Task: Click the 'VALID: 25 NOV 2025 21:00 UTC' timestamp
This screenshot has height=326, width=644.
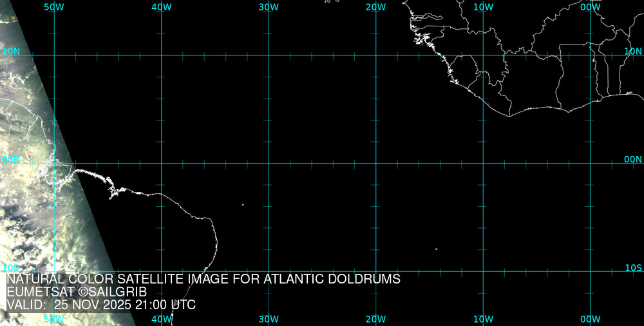Action: click(x=101, y=305)
